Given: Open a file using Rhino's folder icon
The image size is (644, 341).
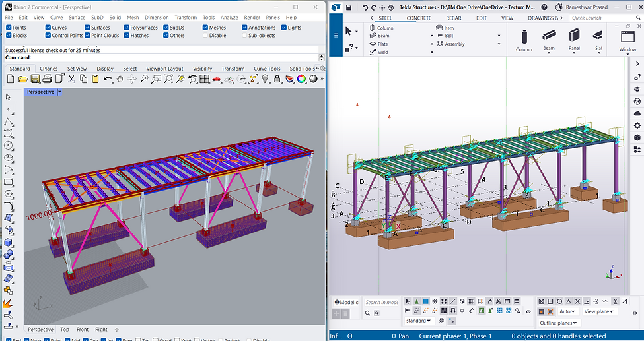Looking at the screenshot, I should 23,78.
